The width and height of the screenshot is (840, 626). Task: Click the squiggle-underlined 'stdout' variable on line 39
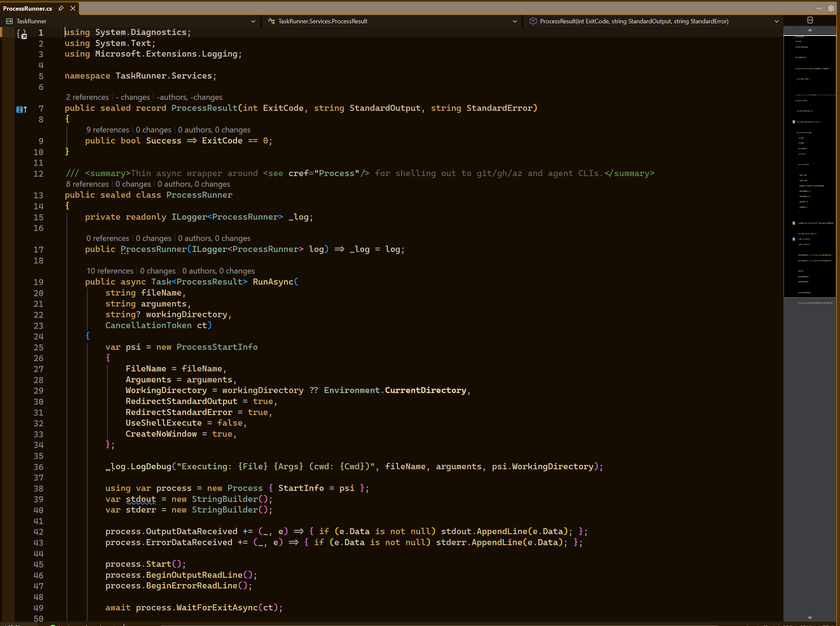[141, 500]
